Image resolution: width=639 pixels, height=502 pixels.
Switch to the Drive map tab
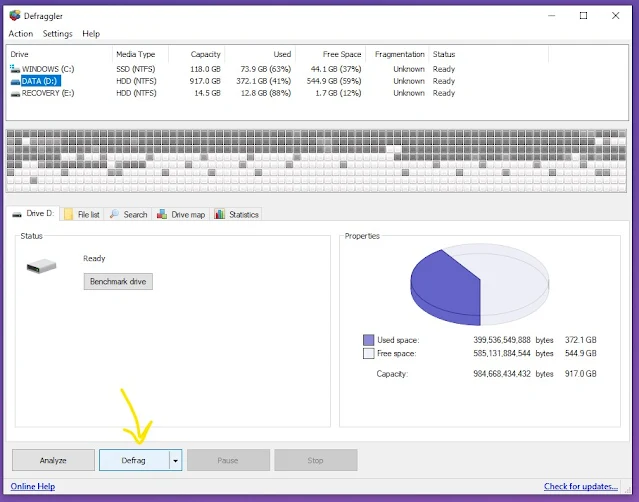coord(181,214)
